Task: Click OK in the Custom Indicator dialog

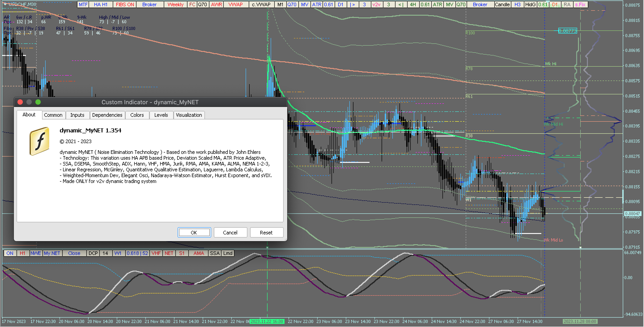Action: 194,232
